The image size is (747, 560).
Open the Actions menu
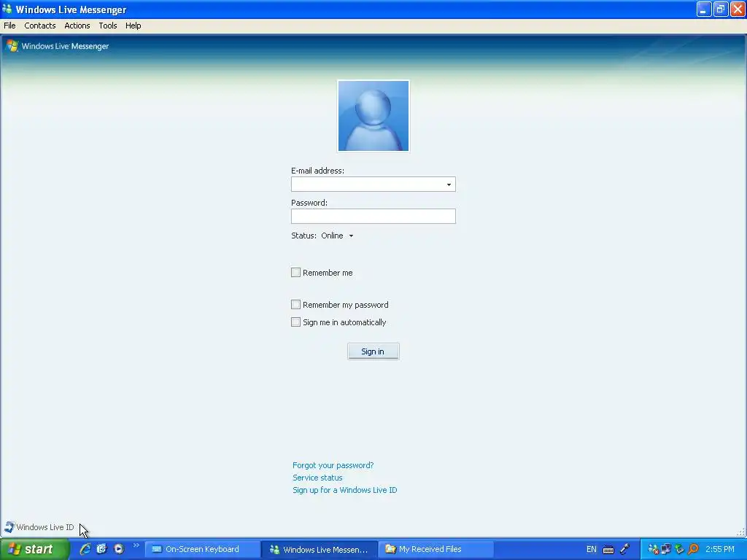77,26
